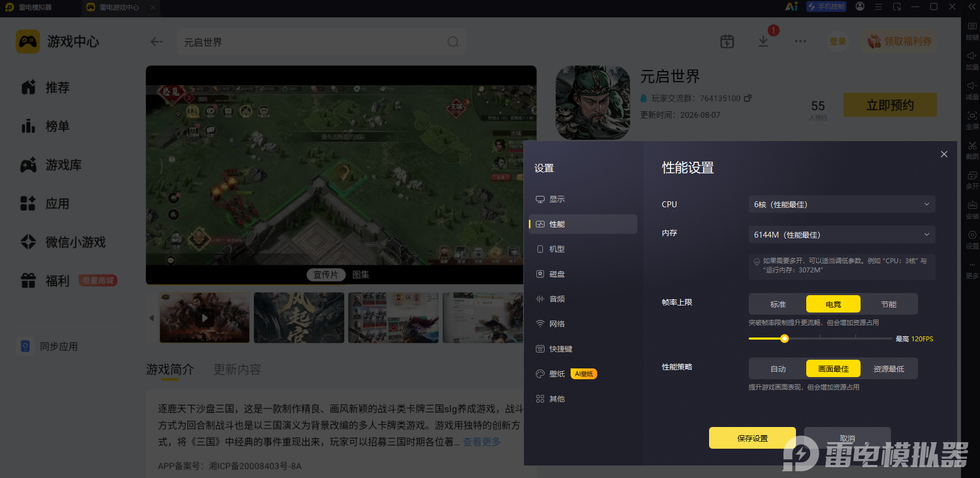The width and height of the screenshot is (980, 478).
Task: Open 微信小游戏 in the sidebar
Action: 63,242
